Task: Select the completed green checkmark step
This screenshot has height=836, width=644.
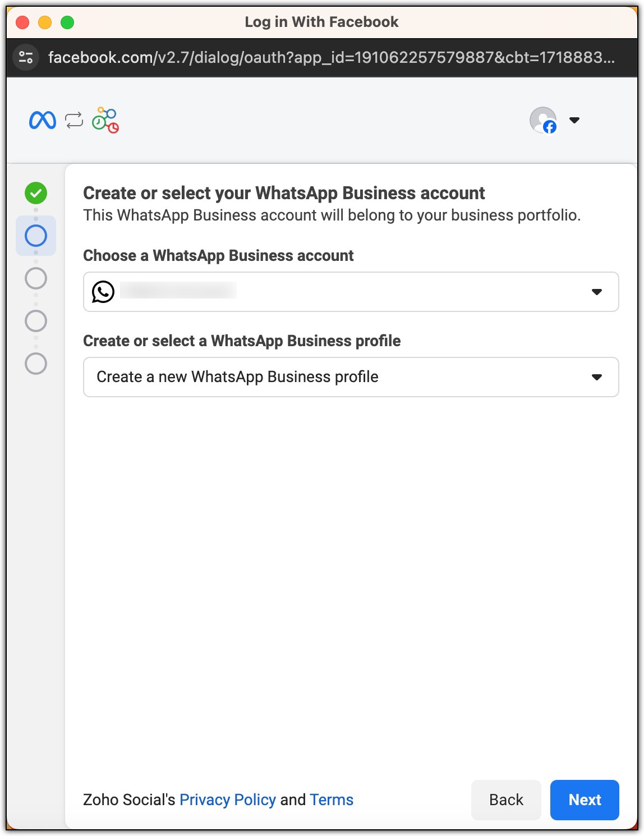Action: click(36, 193)
